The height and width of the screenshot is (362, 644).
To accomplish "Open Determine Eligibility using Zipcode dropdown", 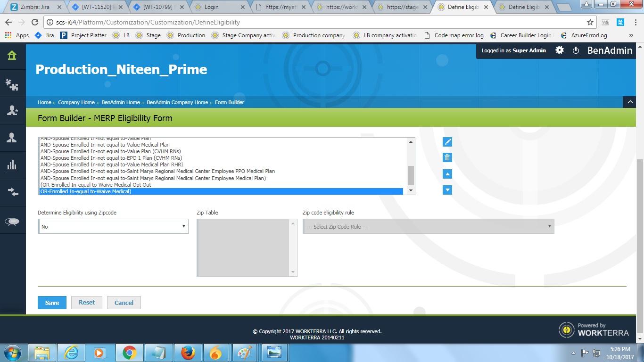I will (113, 227).
